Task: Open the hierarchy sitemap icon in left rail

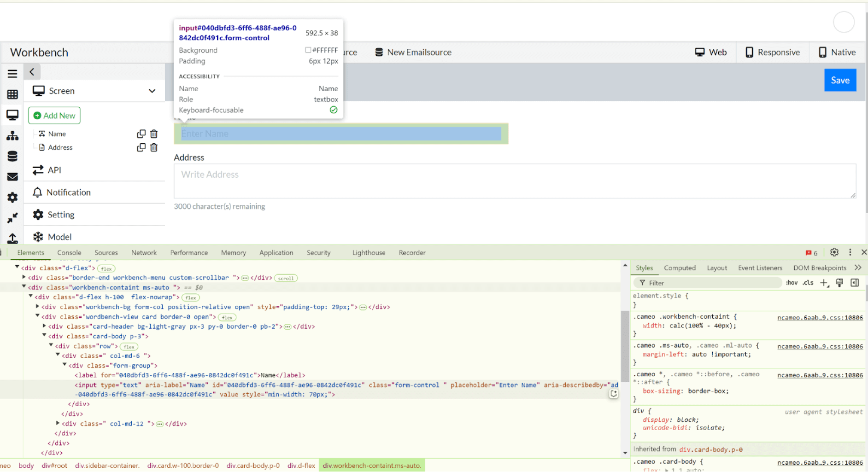Action: coord(12,136)
